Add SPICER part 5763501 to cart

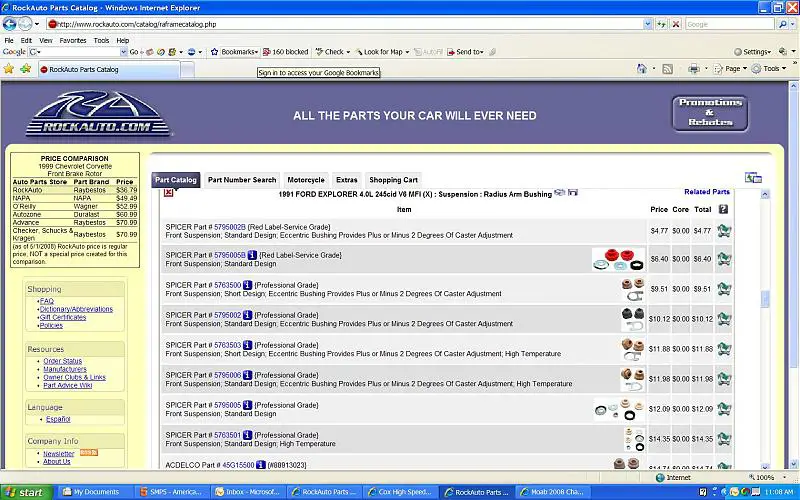coord(723,439)
